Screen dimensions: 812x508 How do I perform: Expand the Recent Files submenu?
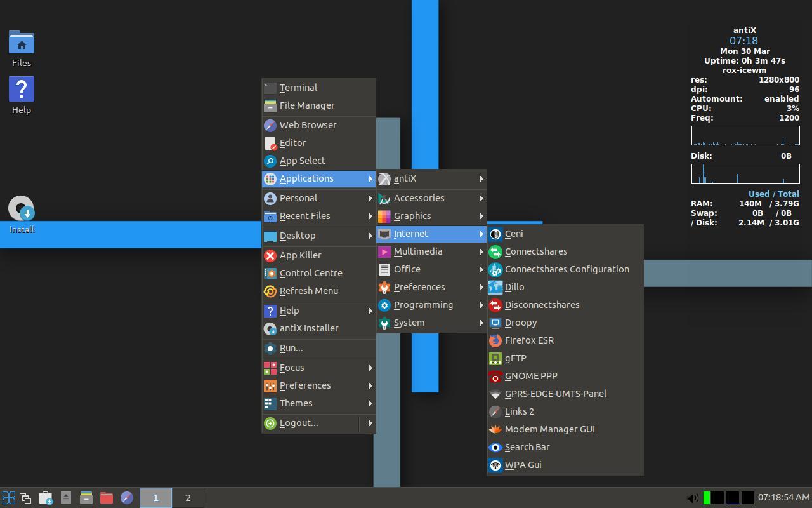[x=319, y=216]
